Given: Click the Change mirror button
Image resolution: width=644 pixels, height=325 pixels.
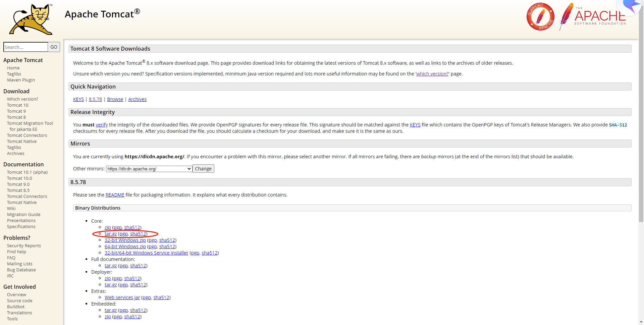Looking at the screenshot, I should tap(203, 169).
